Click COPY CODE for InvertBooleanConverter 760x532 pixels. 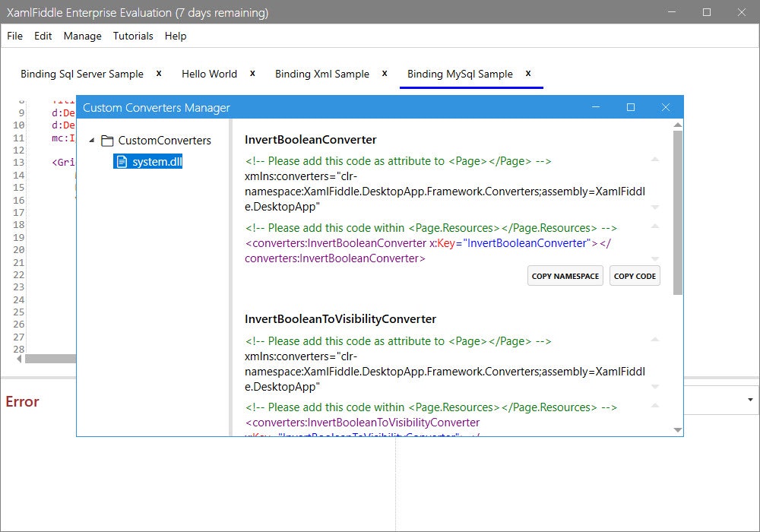point(635,276)
